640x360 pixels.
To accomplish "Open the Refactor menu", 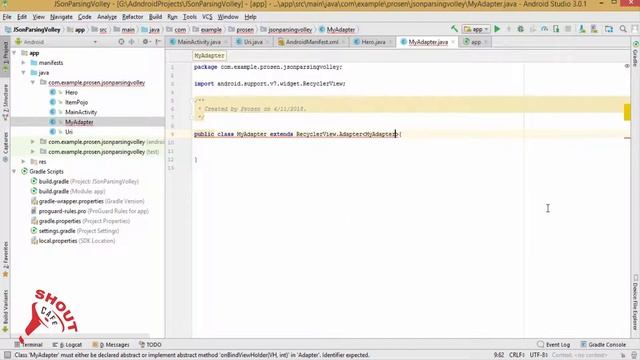I will [133, 17].
